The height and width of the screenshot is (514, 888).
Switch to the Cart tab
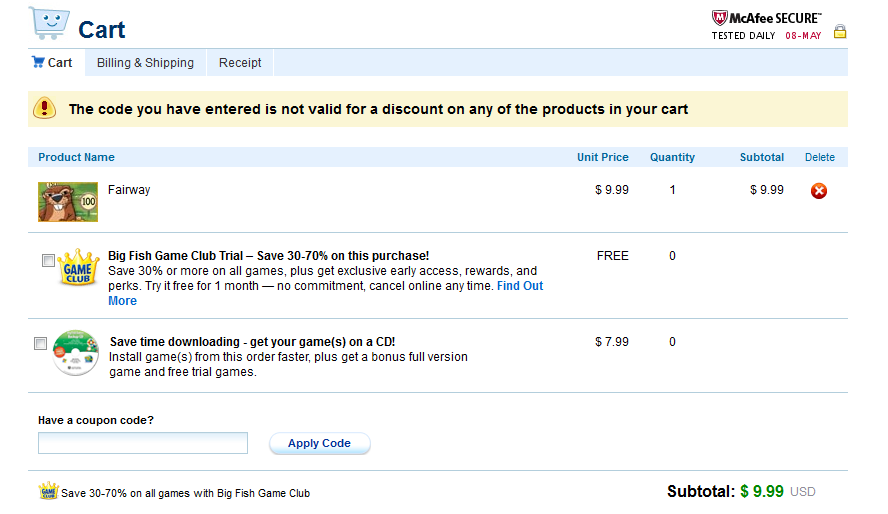click(x=52, y=63)
